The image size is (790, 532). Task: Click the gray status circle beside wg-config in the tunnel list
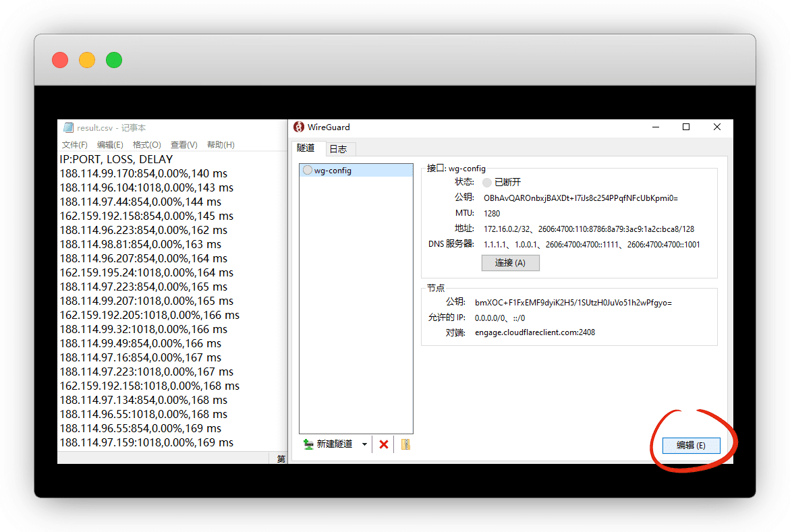point(308,171)
